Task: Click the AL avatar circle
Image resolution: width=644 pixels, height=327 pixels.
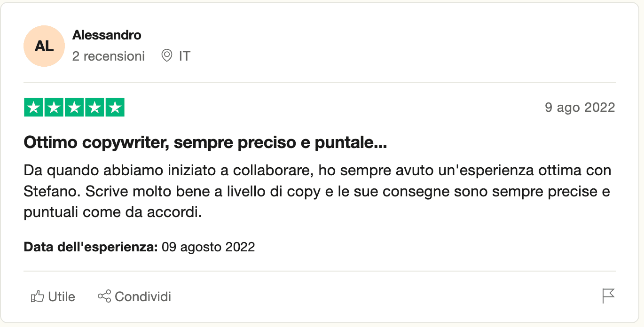Action: 44,46
